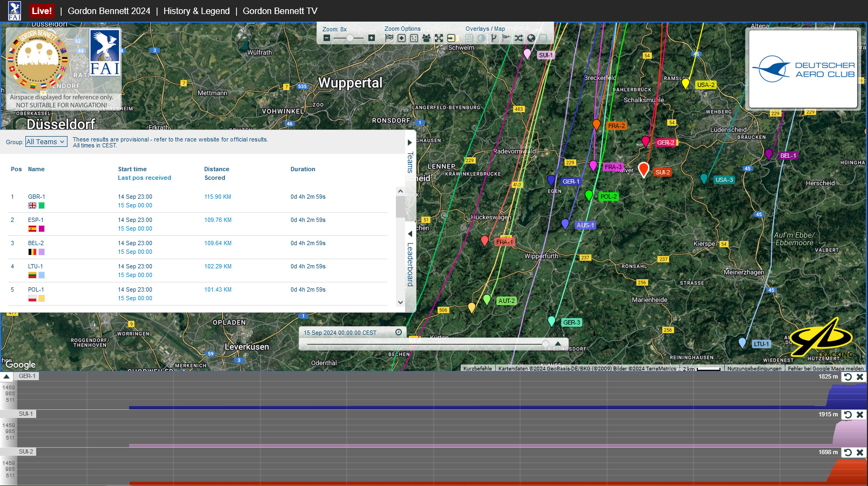Collapse the altitude graphs panel arrow
This screenshot has width=868, height=486.
click(6, 376)
